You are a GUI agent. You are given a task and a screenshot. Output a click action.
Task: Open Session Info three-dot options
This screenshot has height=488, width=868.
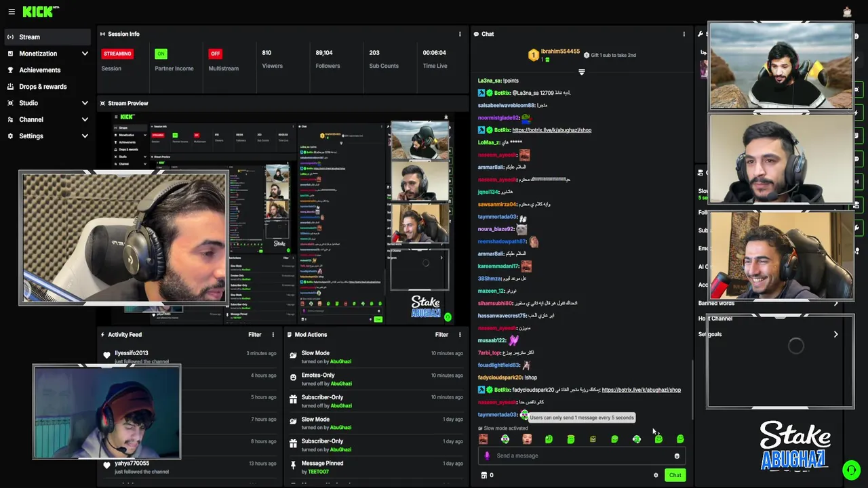(x=460, y=34)
